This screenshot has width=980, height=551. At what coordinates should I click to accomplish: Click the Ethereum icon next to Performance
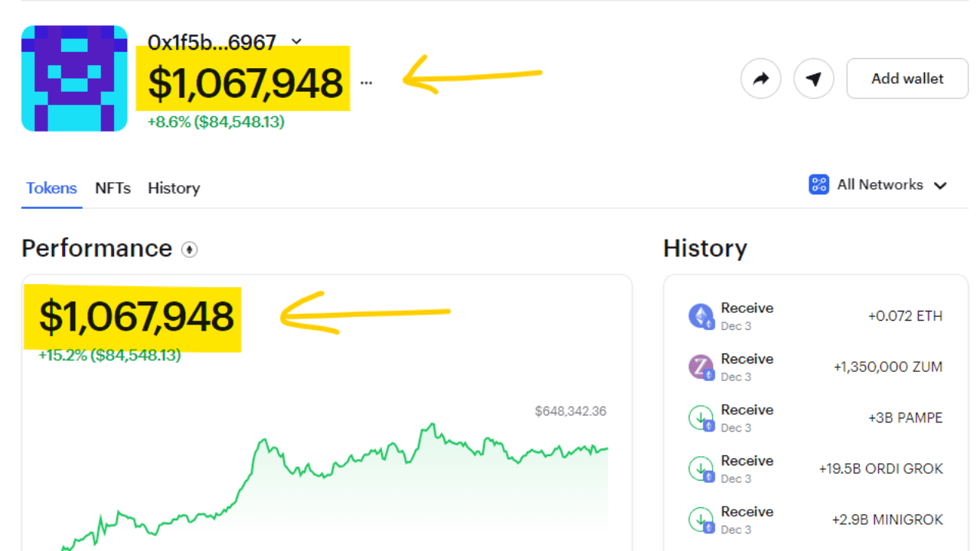[189, 249]
